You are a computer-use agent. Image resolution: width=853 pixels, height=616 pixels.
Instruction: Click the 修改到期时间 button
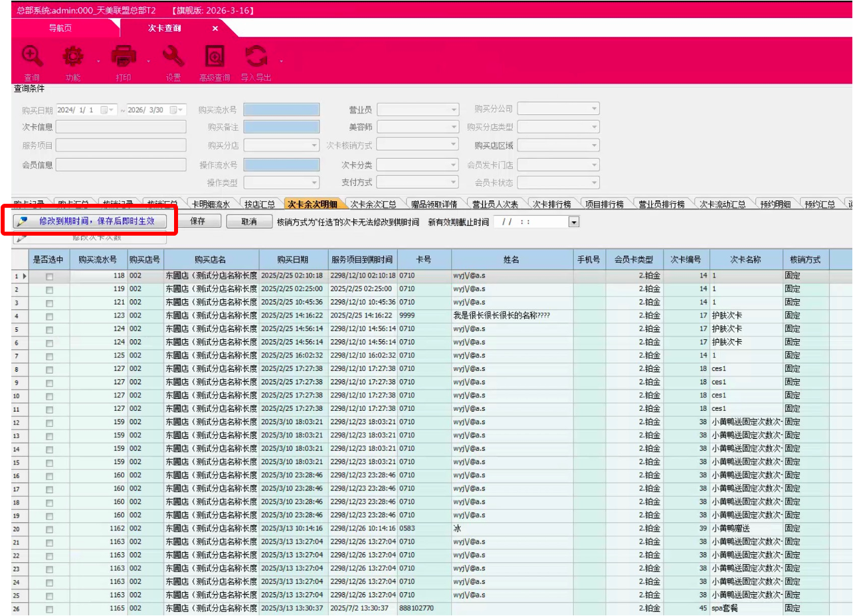[90, 222]
